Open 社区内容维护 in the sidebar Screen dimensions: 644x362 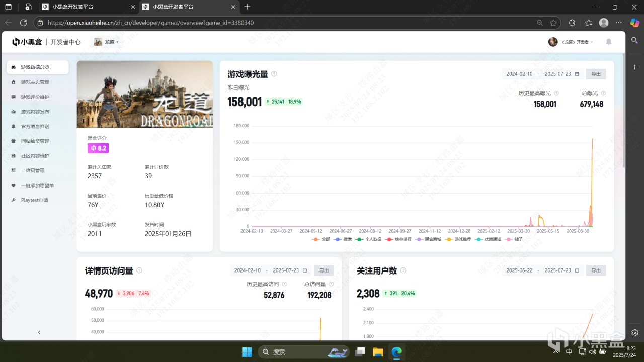38,156
